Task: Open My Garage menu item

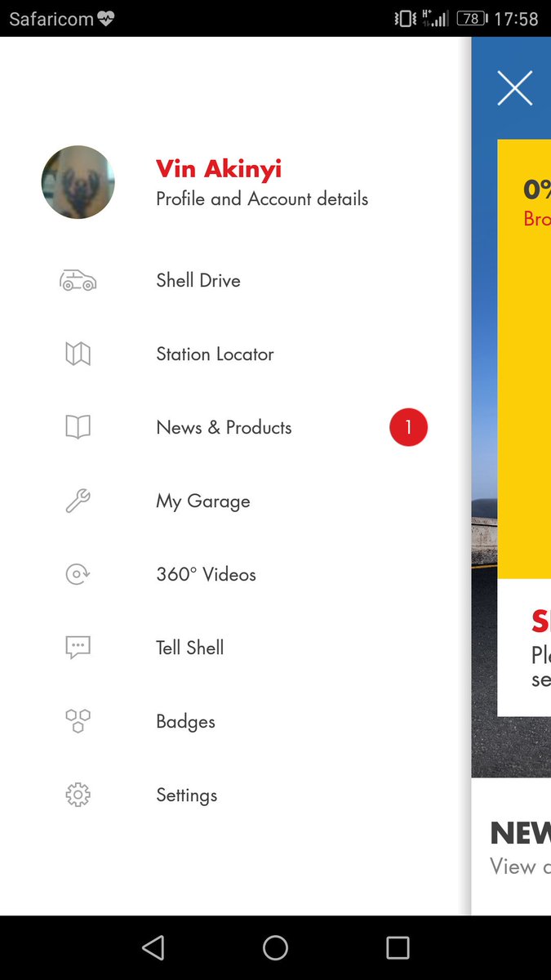Action: (203, 501)
